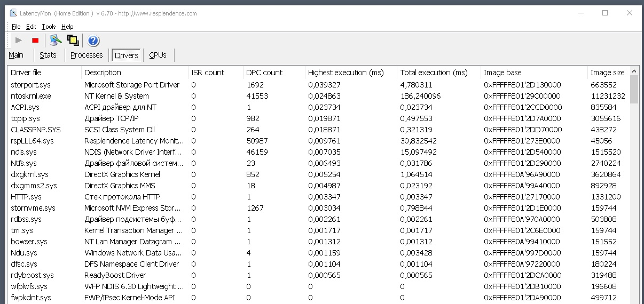Click the scrollbar up arrow in the drivers list
This screenshot has height=304, width=644.
[x=634, y=71]
